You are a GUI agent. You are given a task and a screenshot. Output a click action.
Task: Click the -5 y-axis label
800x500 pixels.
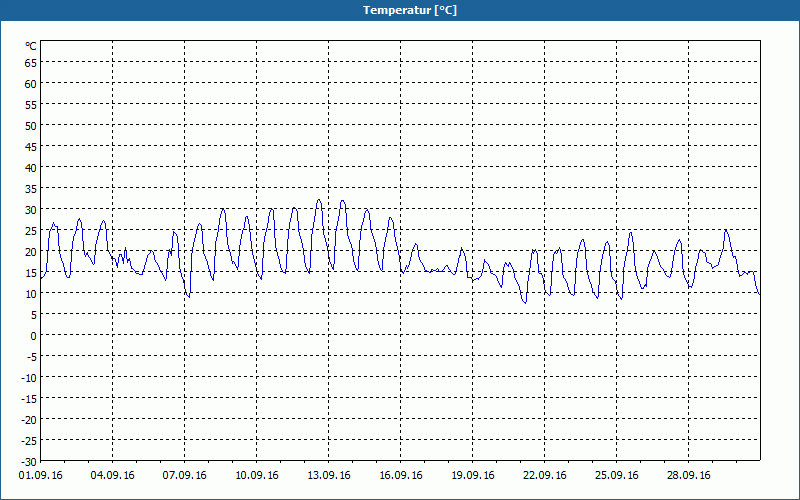(32, 357)
